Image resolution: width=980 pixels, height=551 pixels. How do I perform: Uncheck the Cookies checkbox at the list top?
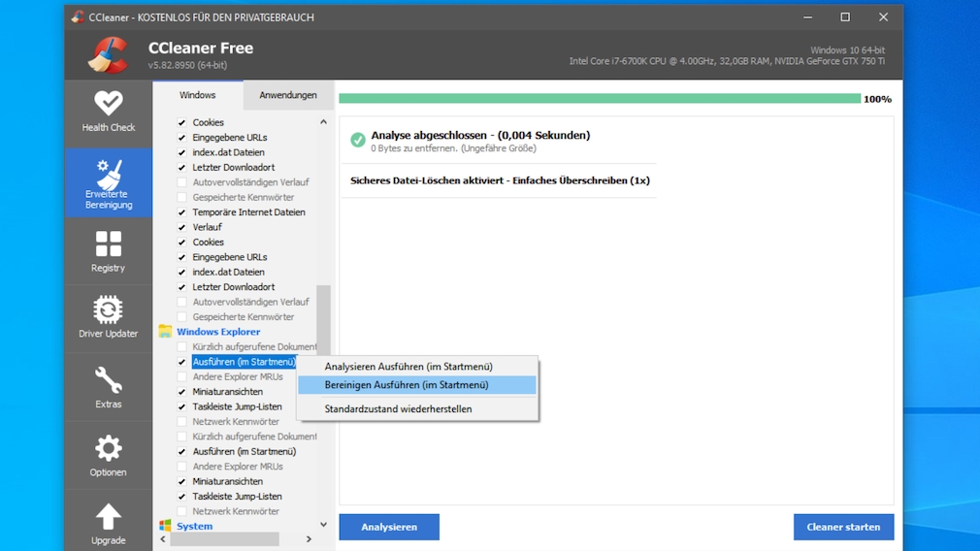click(x=181, y=122)
